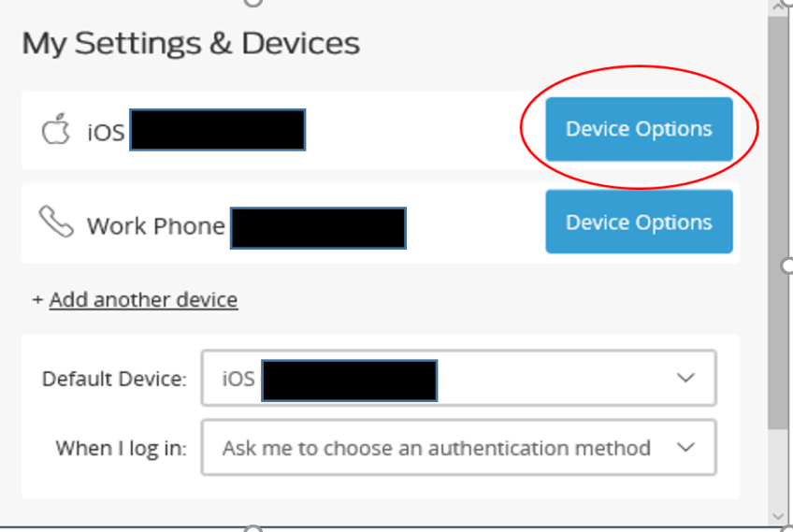Click the bottom center selection handle circle
This screenshot has width=793, height=532.
pos(252,529)
